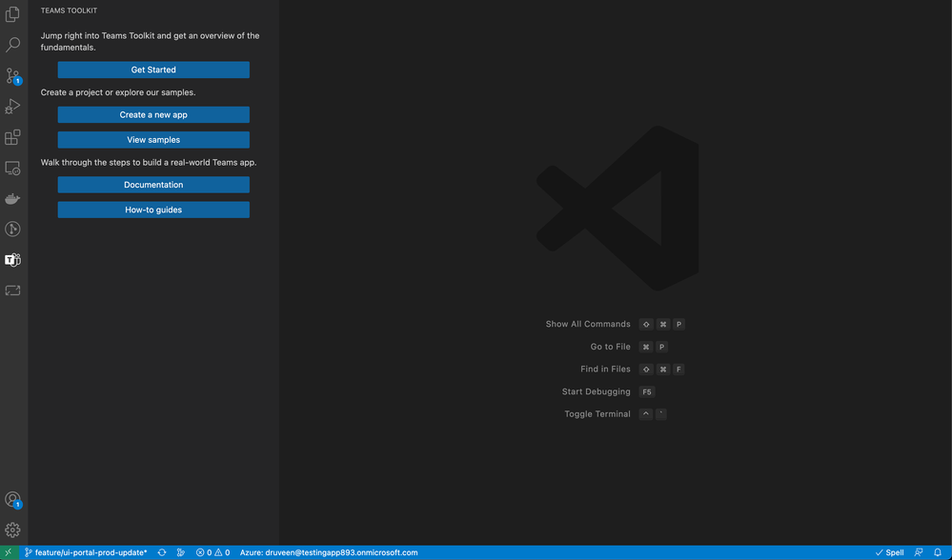952x560 pixels.
Task: Click the TEAMS TOOLKIT panel title
Action: 69,10
